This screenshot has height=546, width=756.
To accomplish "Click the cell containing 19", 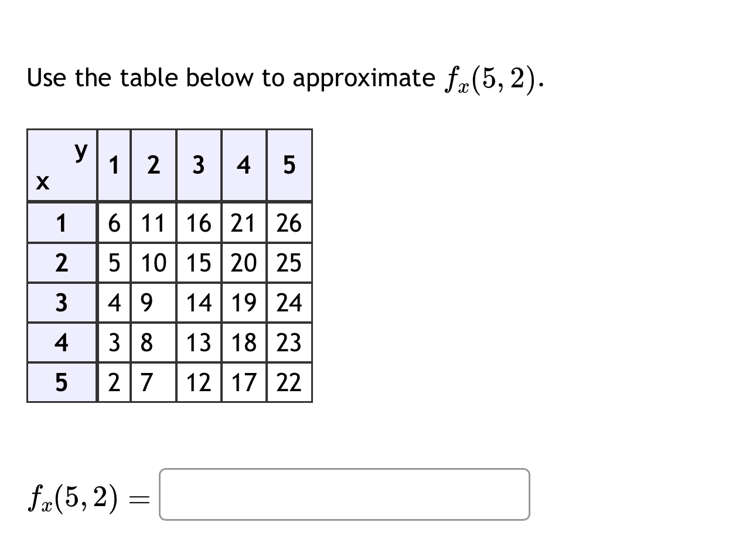I will tap(244, 303).
